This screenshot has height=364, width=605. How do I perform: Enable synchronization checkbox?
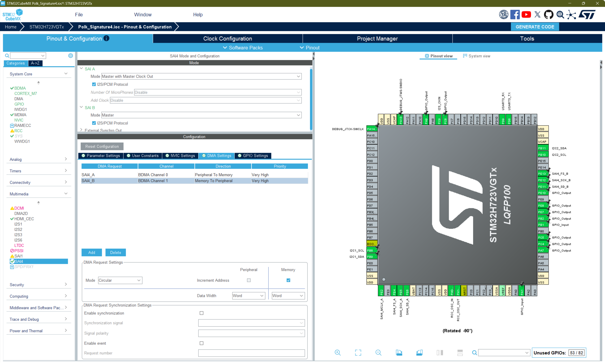[201, 313]
